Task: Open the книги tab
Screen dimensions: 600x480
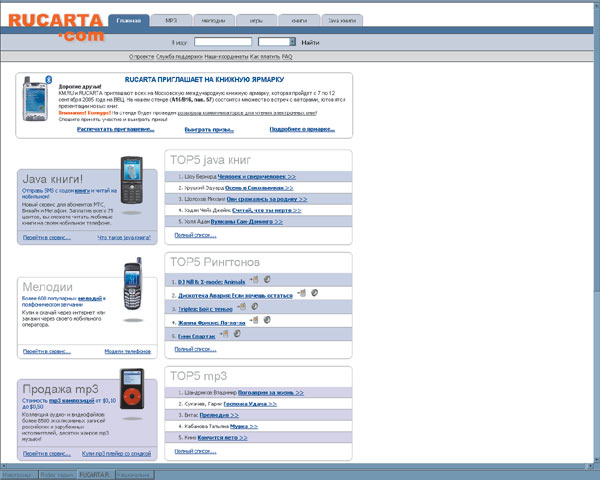Action: click(299, 21)
